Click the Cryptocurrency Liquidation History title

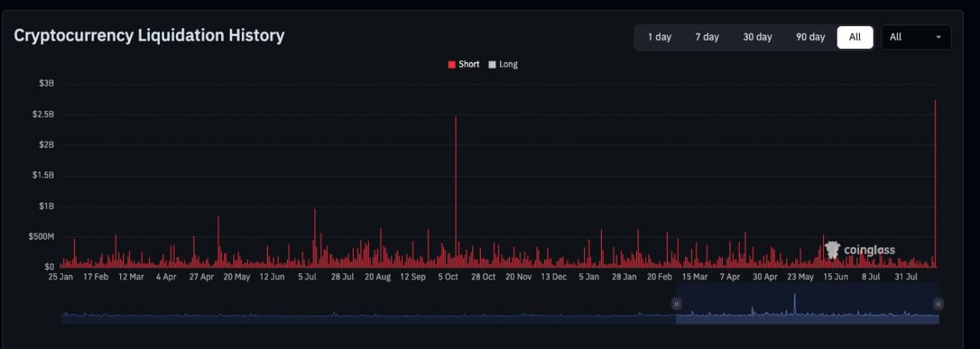coord(149,35)
